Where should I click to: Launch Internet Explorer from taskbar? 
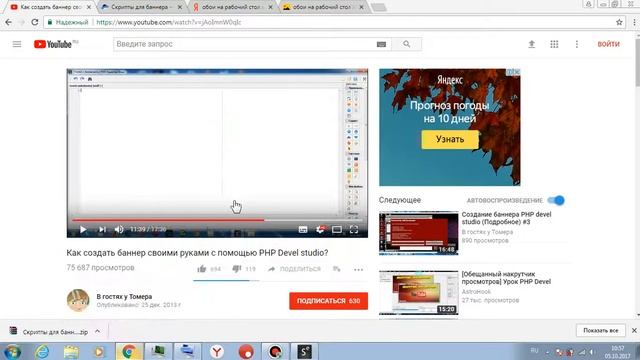pyautogui.click(x=42, y=351)
